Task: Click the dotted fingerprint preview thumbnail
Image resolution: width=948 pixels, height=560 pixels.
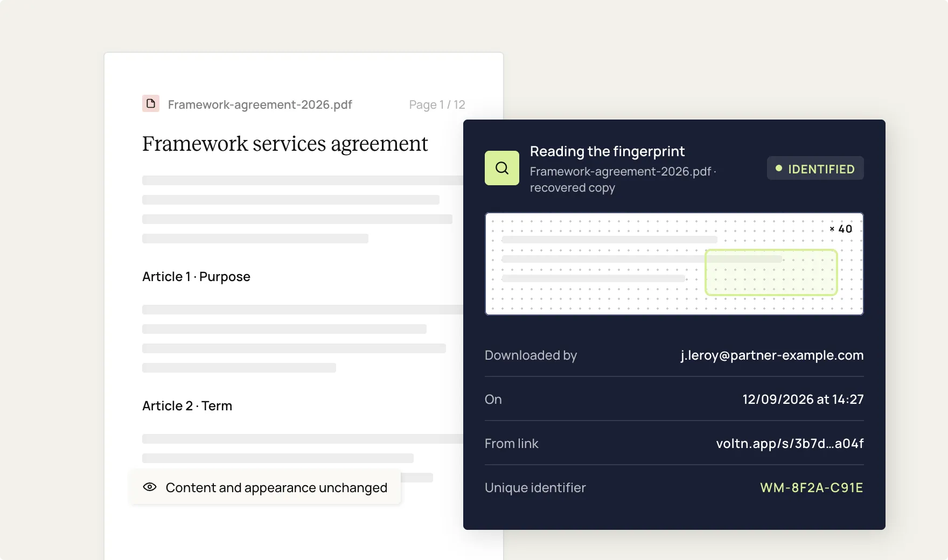Action: pyautogui.click(x=674, y=264)
